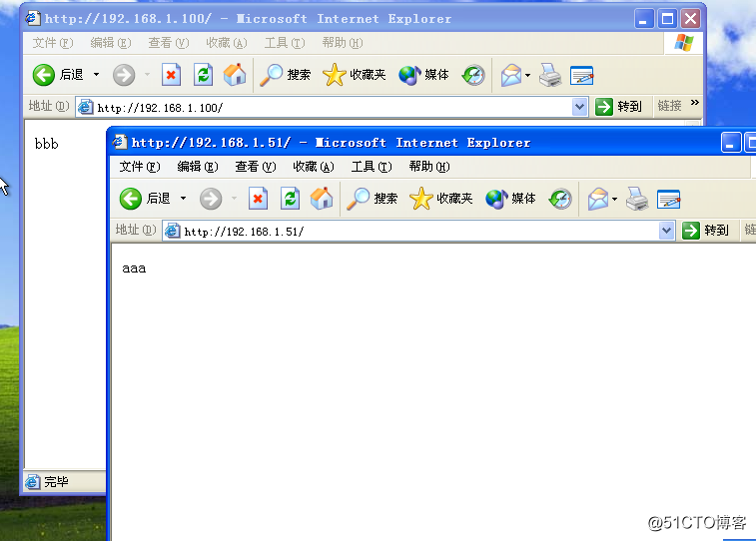Viewport: 756px width, 541px height.
Task: Close the 192.168.1.100 window
Action: (690, 19)
